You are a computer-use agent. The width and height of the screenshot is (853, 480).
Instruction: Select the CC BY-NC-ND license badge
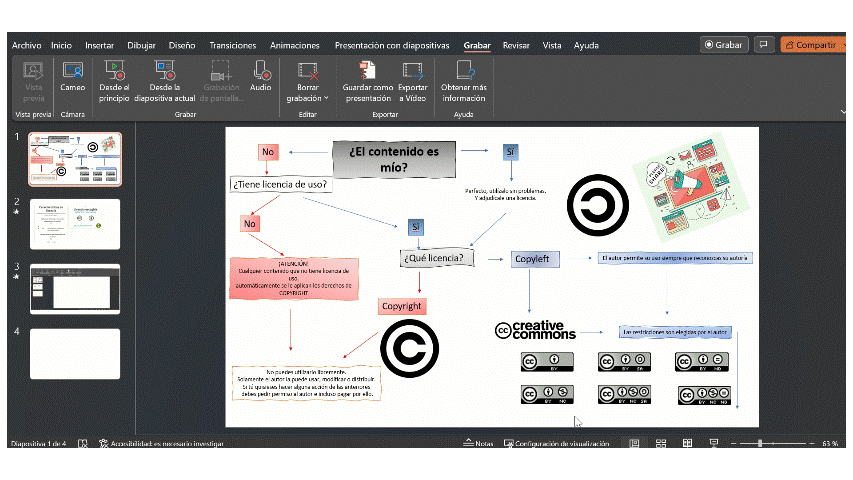[704, 395]
